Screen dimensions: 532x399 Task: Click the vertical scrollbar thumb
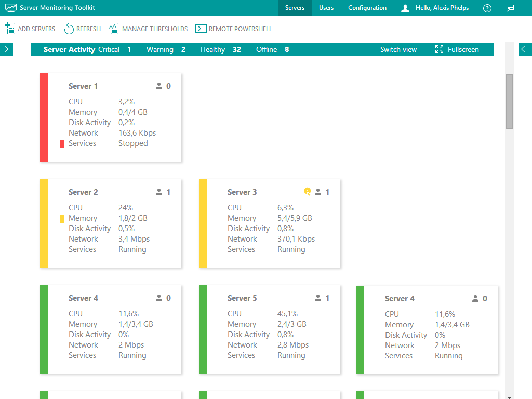[x=509, y=101]
